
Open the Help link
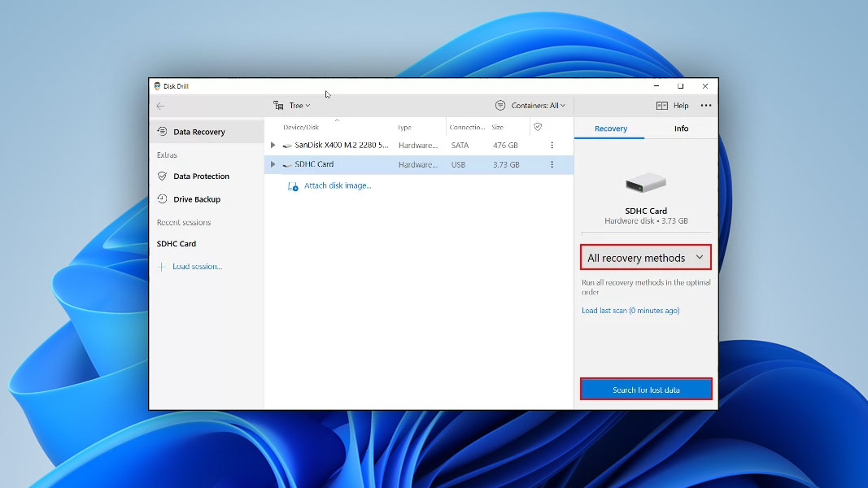(x=681, y=105)
